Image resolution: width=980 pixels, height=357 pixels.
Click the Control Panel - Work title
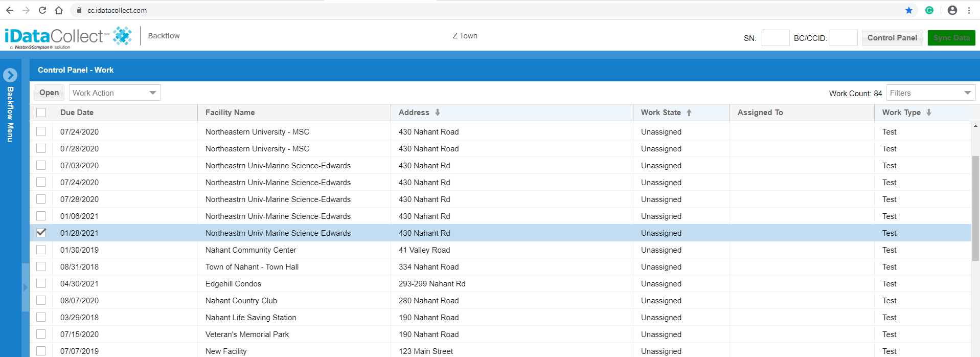point(76,70)
